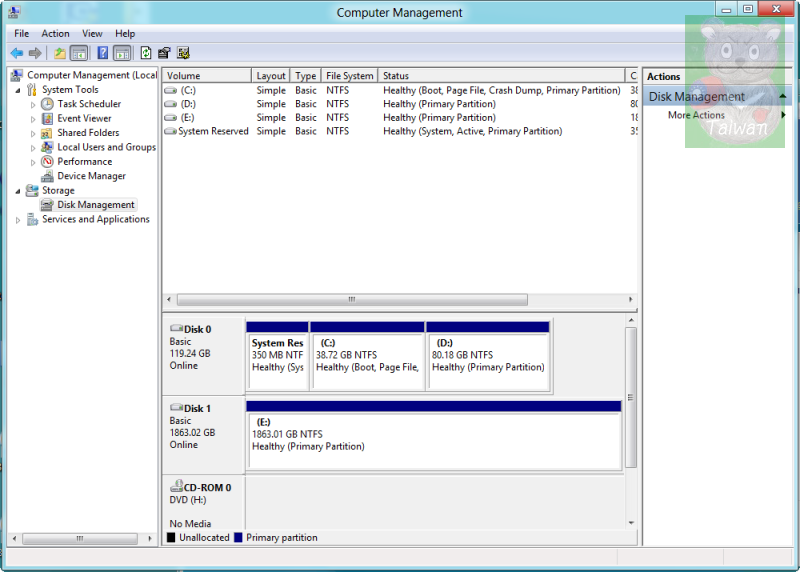
Task: Expand the Event Viewer tree node
Action: pos(33,118)
